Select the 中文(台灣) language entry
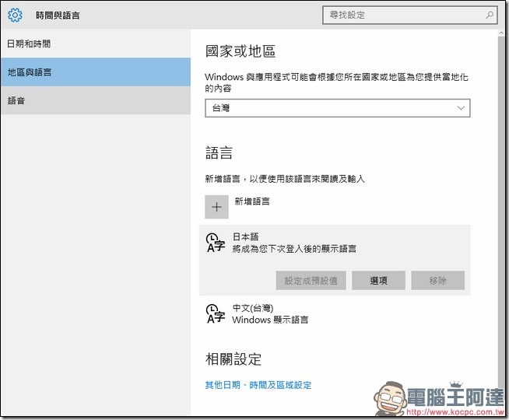Image resolution: width=509 pixels, height=420 pixels. click(335, 314)
